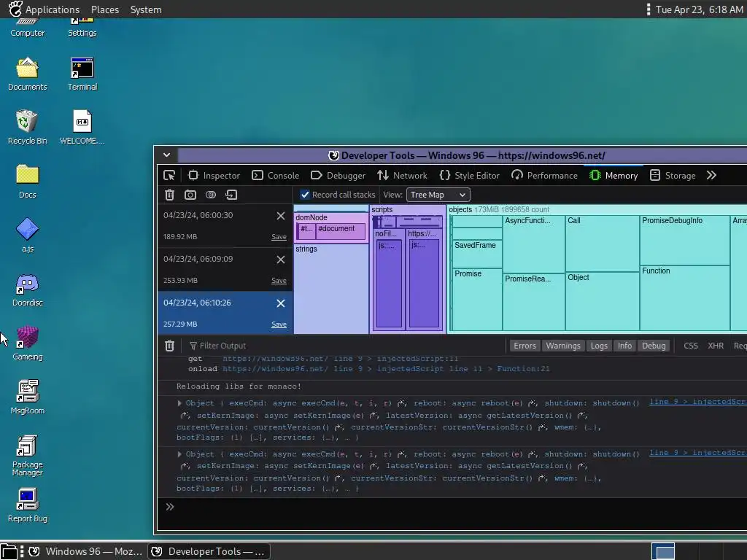The image size is (747, 560).
Task: Open the Recycle Bin icon
Action: (27, 127)
